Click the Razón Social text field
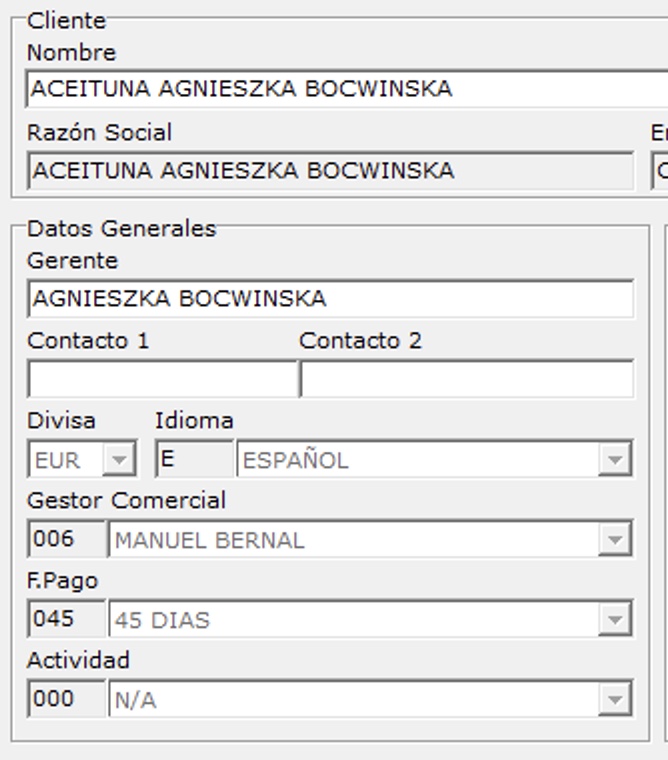This screenshot has height=760, width=668. point(330,171)
